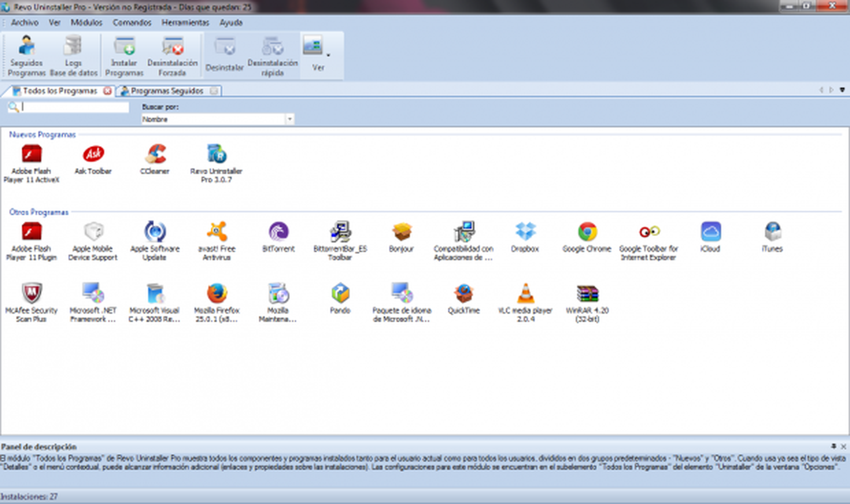850x504 pixels.
Task: Select Pando program icon
Action: pos(340,299)
